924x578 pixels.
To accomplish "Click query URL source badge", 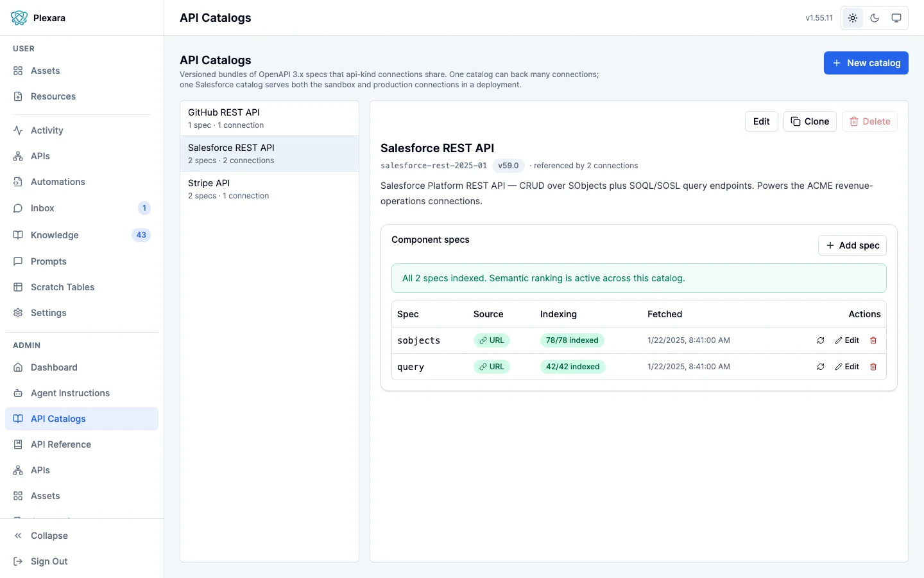I will (492, 367).
